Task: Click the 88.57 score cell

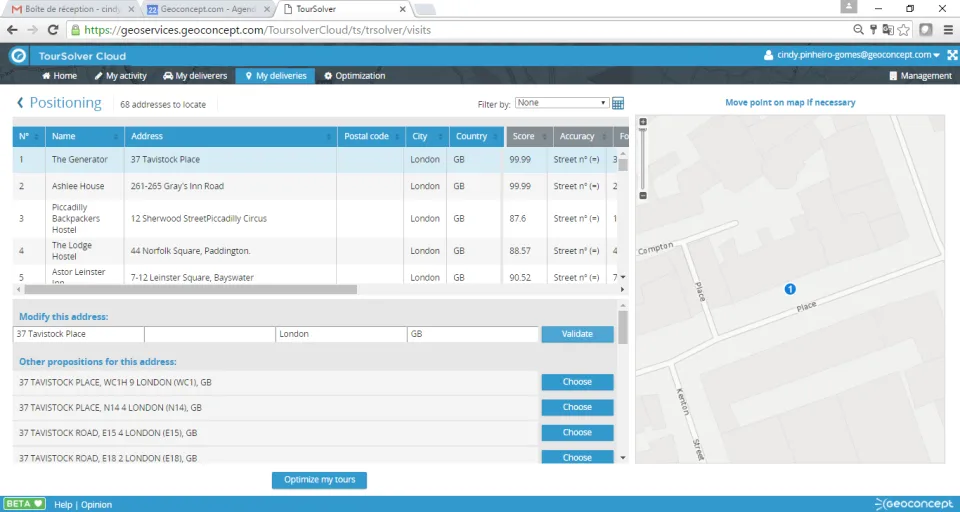Action: [x=520, y=251]
